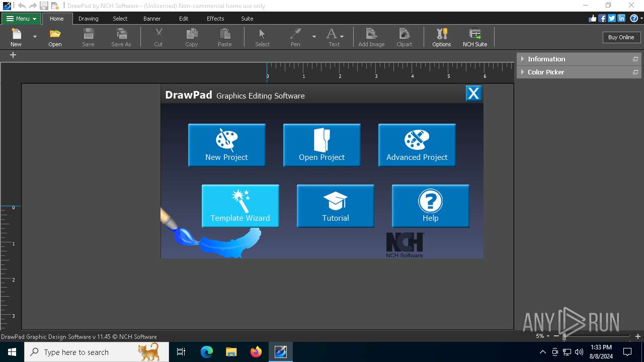Click the LinkedIn share icon
The width and height of the screenshot is (644, 362).
(x=621, y=19)
